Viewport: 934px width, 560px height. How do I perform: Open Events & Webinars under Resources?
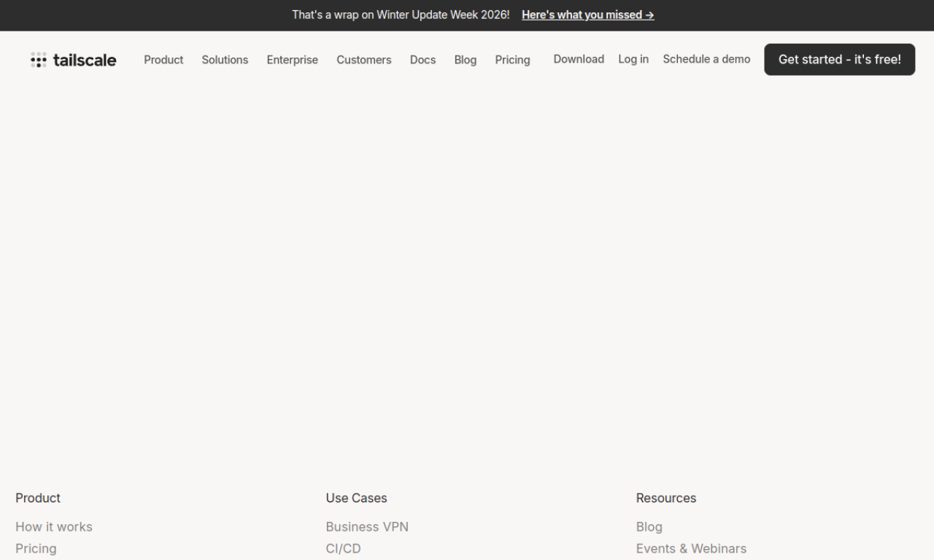coord(691,548)
